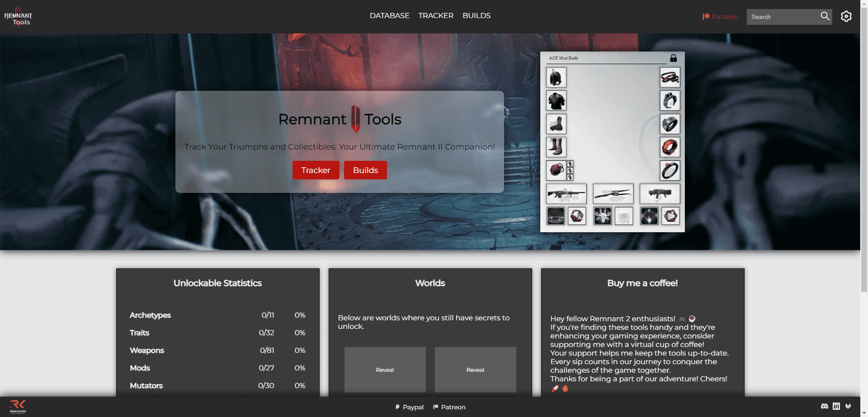Open the Patreon link in header

pos(720,17)
